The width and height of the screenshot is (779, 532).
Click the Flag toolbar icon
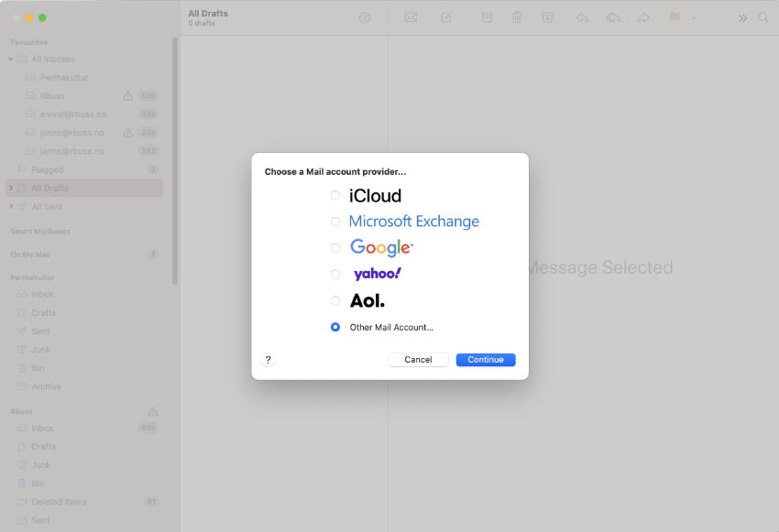point(674,17)
